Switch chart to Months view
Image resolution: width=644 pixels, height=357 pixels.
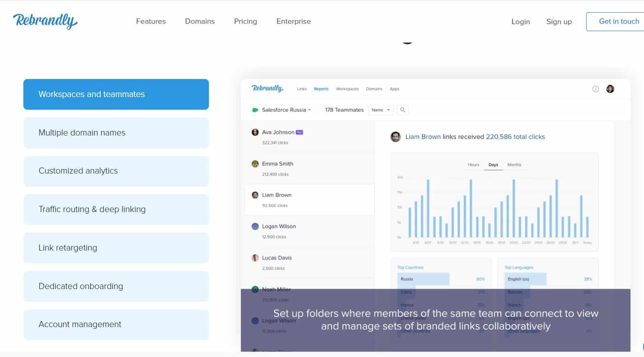[514, 165]
